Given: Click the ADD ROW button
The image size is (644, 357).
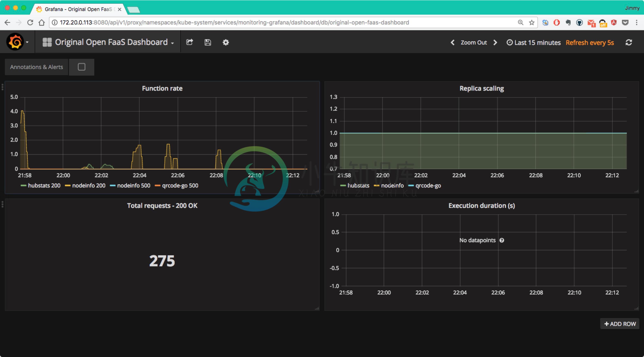Looking at the screenshot, I should point(620,324).
